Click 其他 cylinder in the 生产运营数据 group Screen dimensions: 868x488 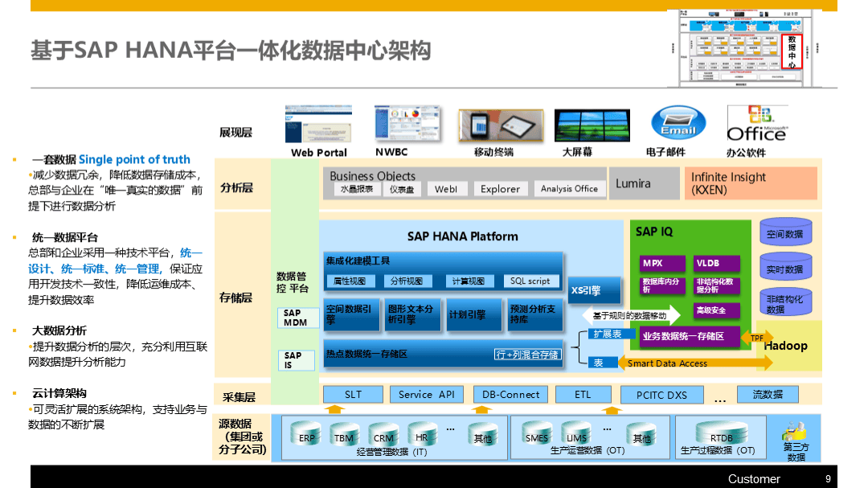641,433
